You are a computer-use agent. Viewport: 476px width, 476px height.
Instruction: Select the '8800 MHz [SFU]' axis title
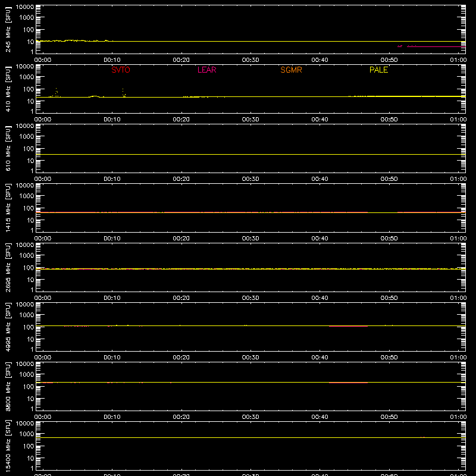pos(8,386)
